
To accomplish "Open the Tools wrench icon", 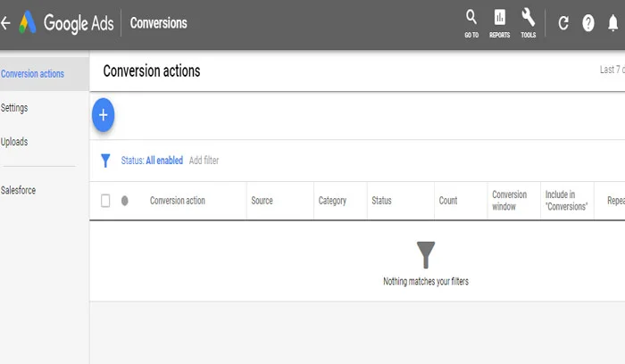I will [x=529, y=24].
